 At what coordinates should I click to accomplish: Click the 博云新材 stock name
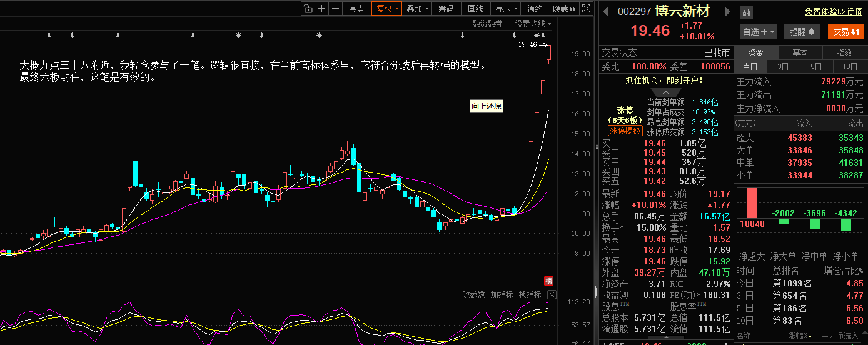683,12
